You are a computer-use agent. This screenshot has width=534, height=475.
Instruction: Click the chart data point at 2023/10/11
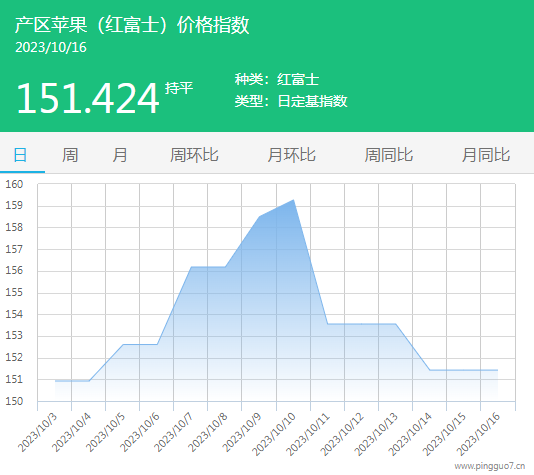(327, 324)
